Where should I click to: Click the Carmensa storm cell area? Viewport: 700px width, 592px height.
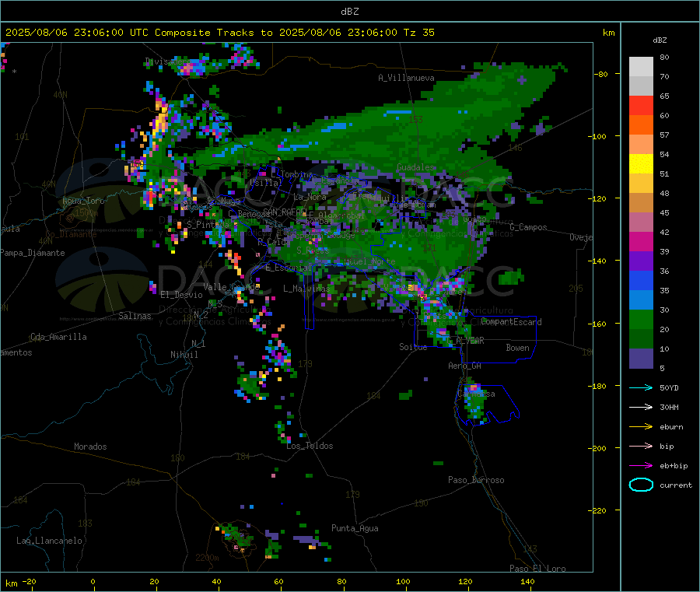tap(474, 402)
